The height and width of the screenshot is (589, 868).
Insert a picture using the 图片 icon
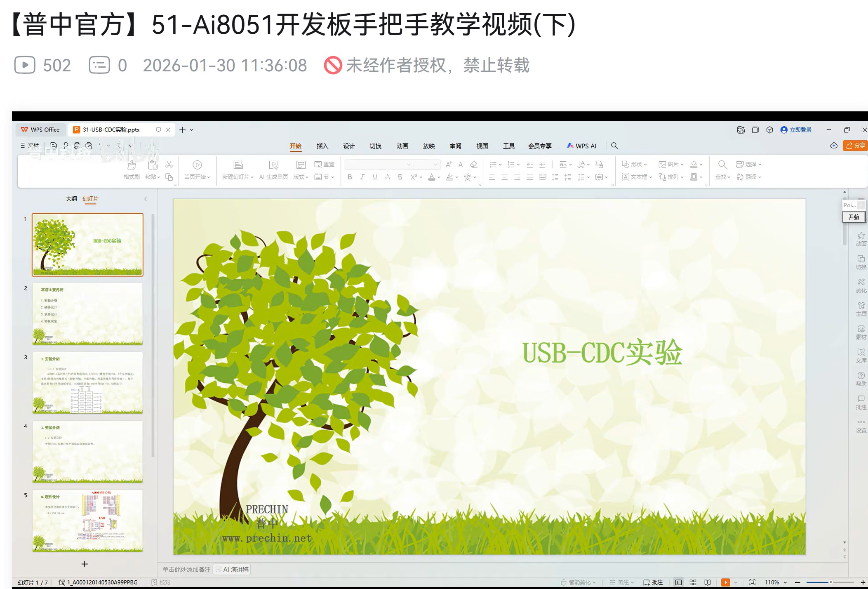pos(668,164)
